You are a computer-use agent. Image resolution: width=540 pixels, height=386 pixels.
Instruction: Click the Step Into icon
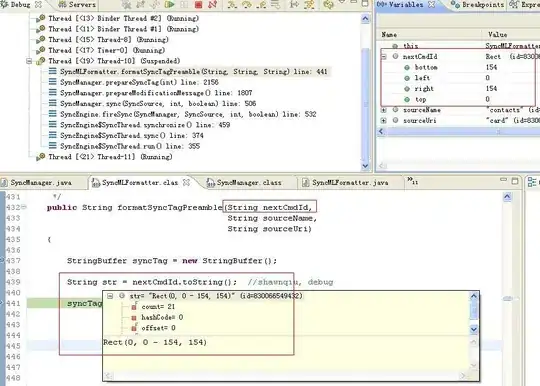(232, 4)
